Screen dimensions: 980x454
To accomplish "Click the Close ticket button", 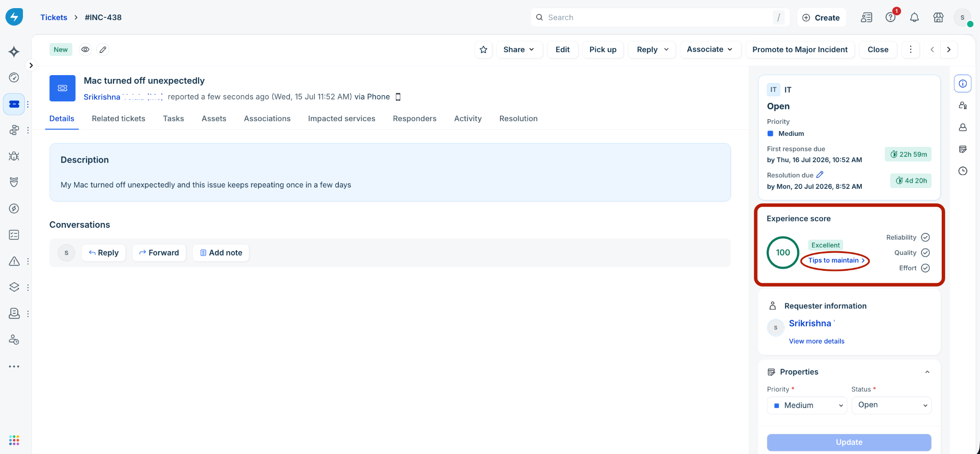I will coord(878,50).
